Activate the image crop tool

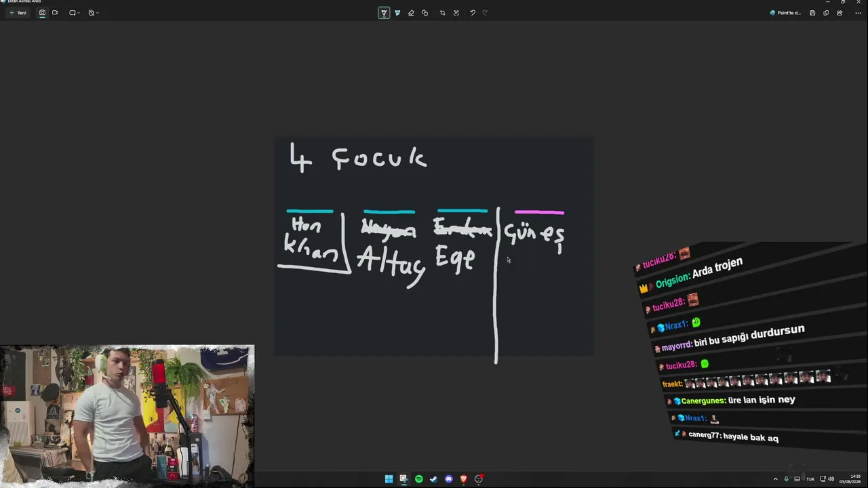(442, 13)
